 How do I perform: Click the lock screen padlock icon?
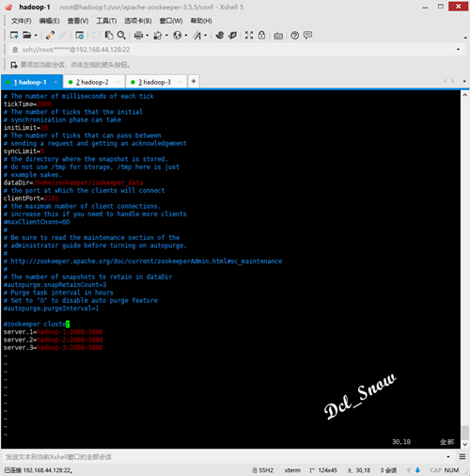[x=261, y=35]
